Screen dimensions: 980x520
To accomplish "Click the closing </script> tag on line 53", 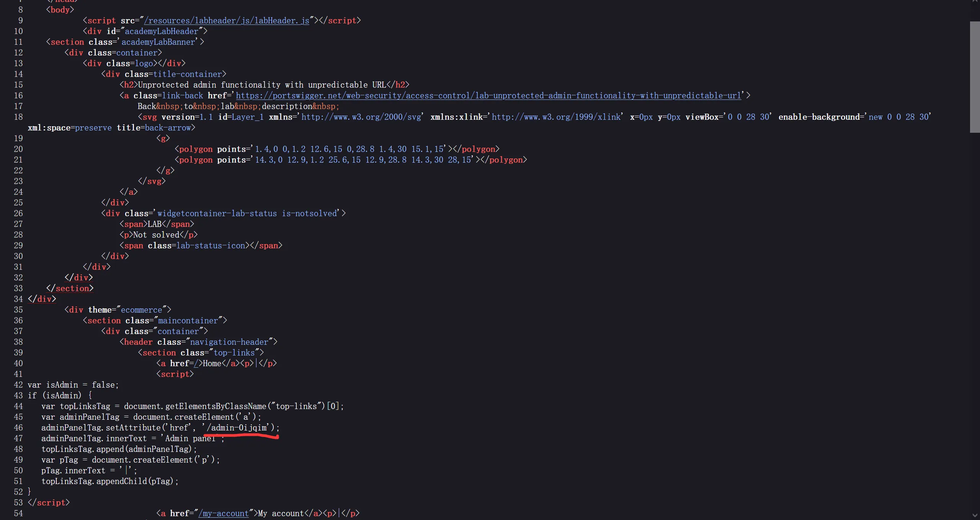I will click(x=49, y=502).
